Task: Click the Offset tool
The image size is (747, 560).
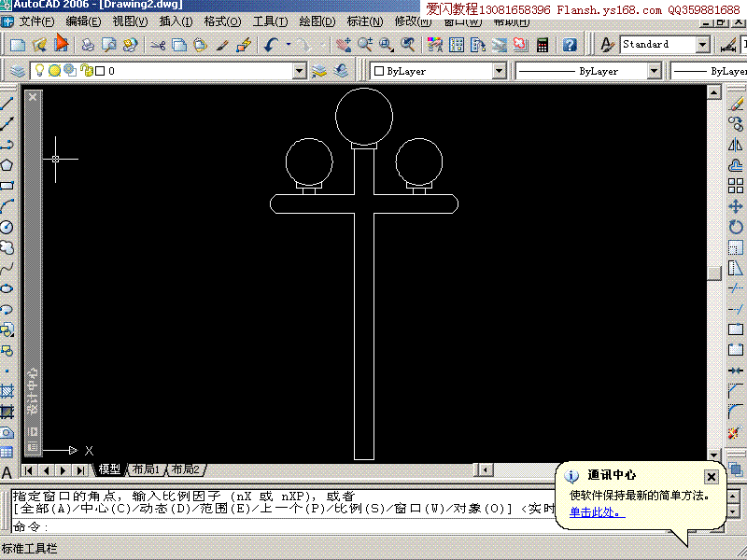Action: click(736, 165)
